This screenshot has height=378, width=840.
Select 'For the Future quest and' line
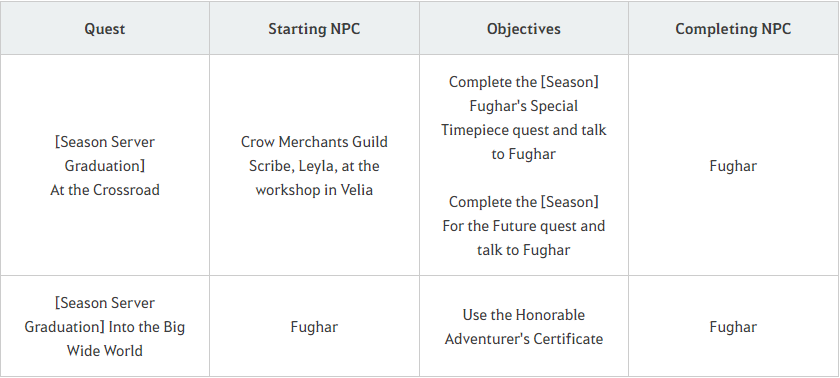click(523, 226)
